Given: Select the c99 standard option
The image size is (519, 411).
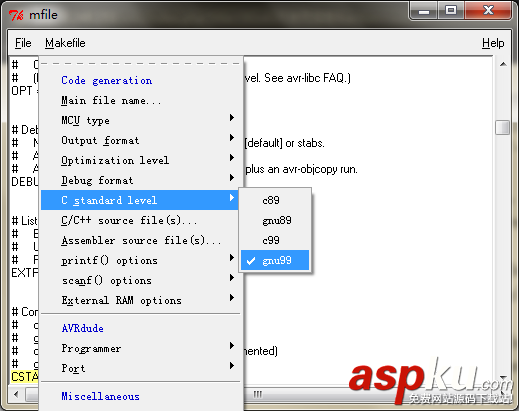Looking at the screenshot, I should tap(275, 240).
